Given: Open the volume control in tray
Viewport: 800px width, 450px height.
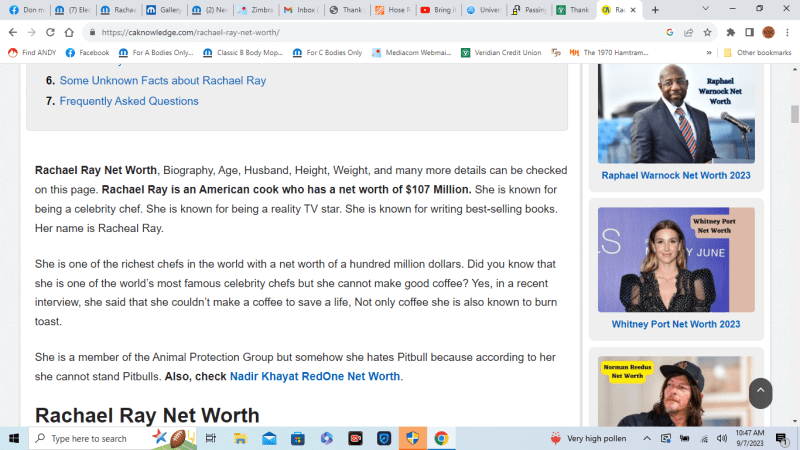Looking at the screenshot, I should tap(721, 438).
